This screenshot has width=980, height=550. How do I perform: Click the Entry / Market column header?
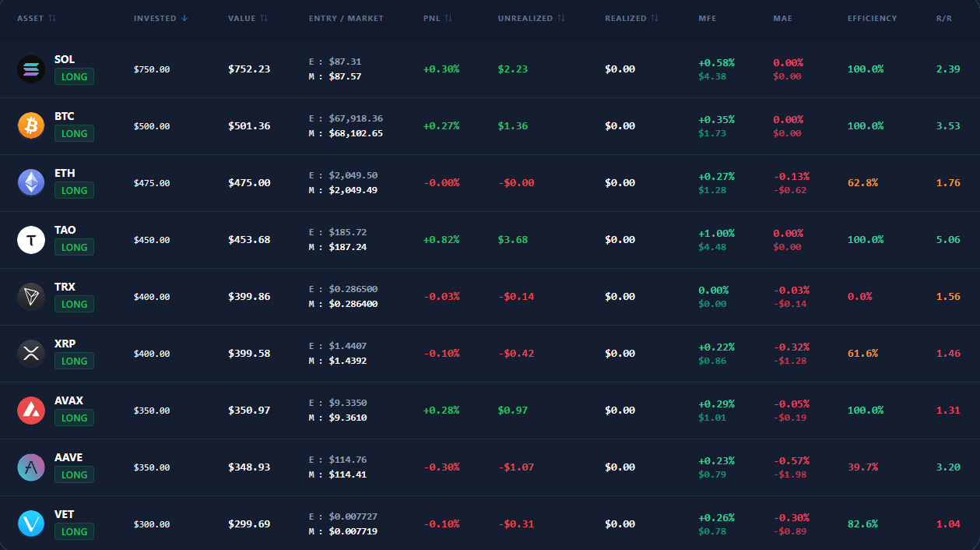pos(346,18)
